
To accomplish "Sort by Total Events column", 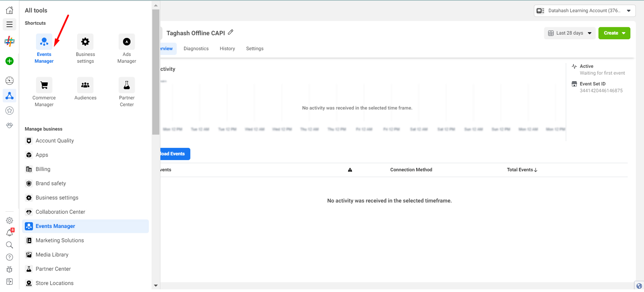I will [x=522, y=170].
